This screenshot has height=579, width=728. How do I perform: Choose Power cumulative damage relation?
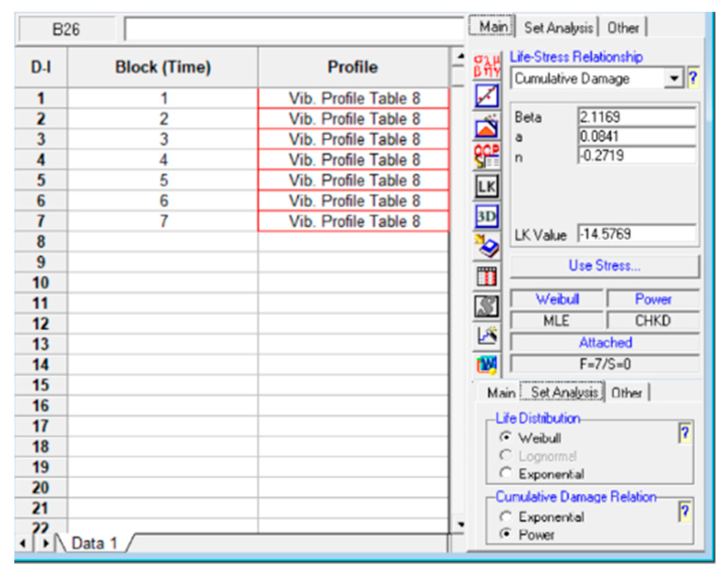point(505,534)
